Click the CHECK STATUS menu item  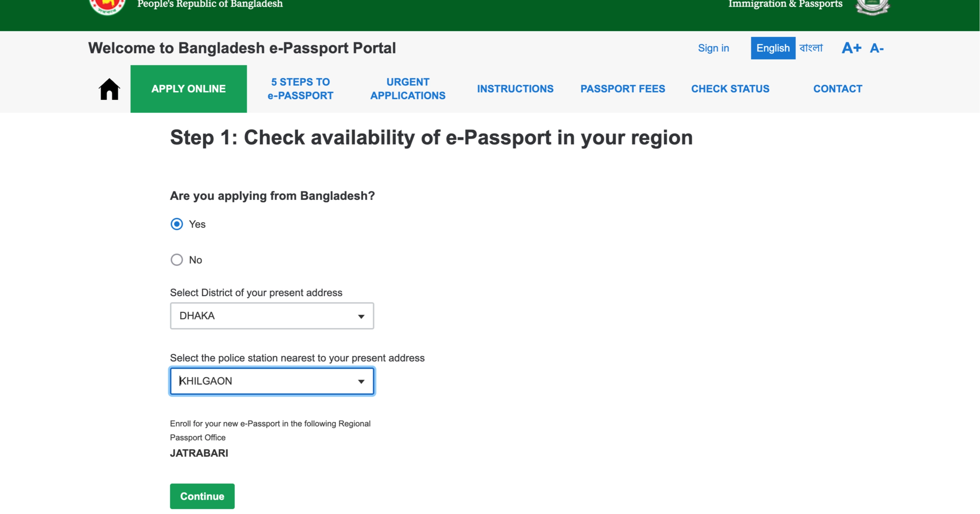point(730,88)
